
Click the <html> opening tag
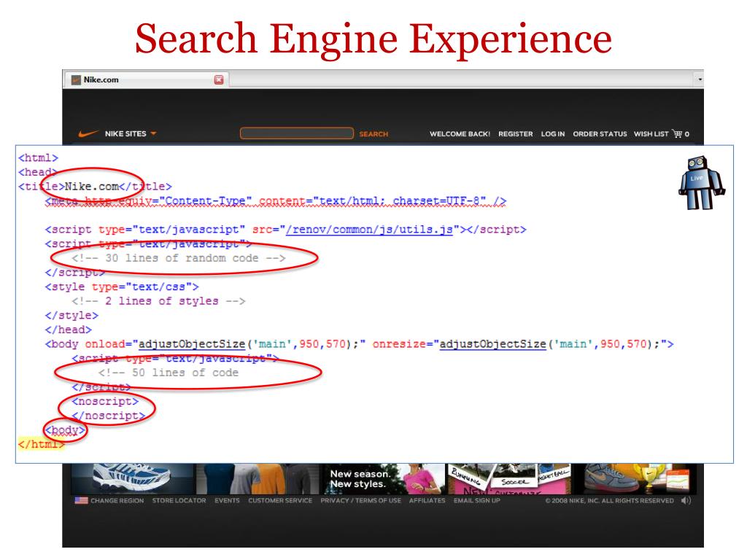(x=38, y=158)
